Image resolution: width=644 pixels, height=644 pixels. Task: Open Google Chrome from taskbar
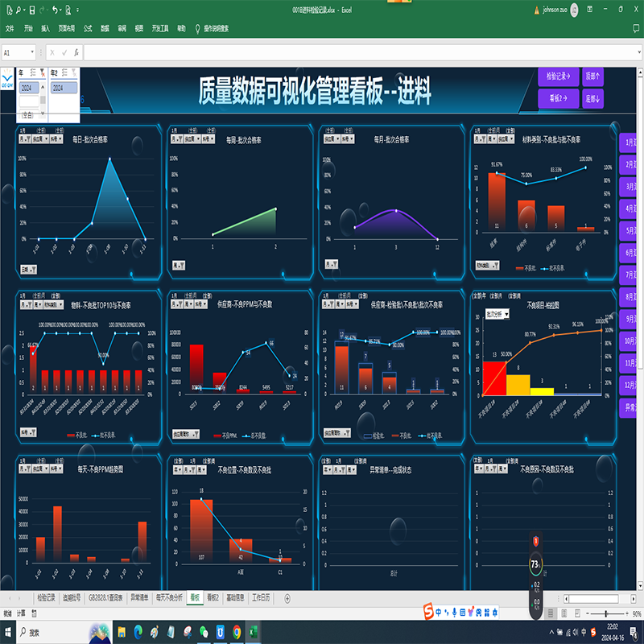click(x=237, y=632)
